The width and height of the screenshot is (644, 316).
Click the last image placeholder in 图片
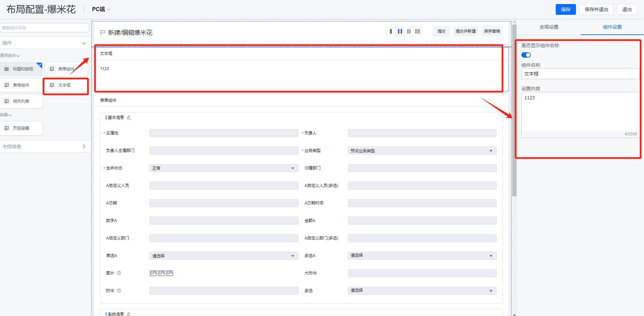pyautogui.click(x=170, y=273)
